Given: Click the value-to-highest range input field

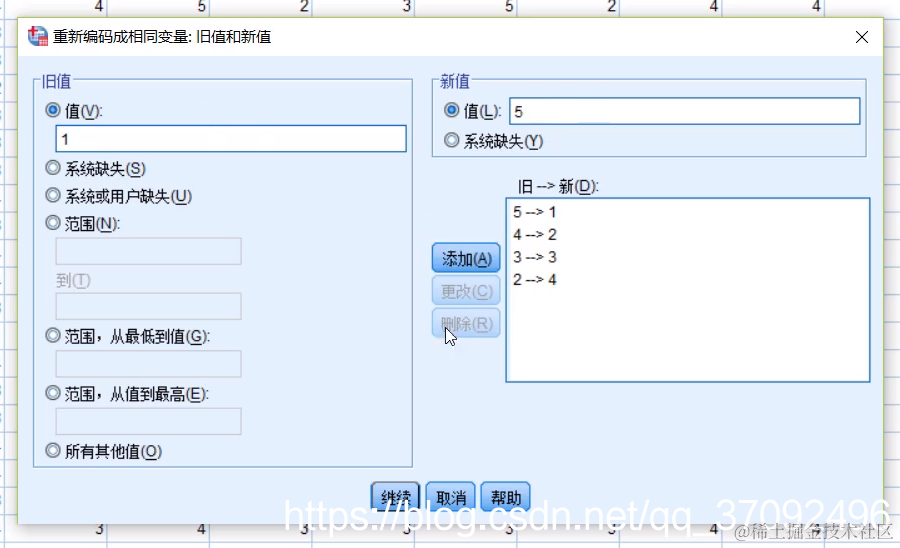Looking at the screenshot, I should [149, 422].
